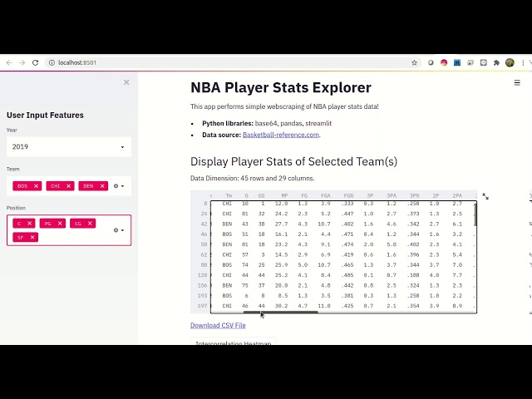The width and height of the screenshot is (532, 399).
Task: Remove the SG position tag
Action: pos(90,224)
